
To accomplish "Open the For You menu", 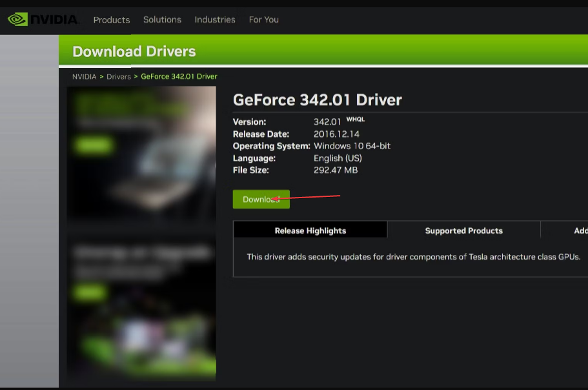I will coord(263,19).
